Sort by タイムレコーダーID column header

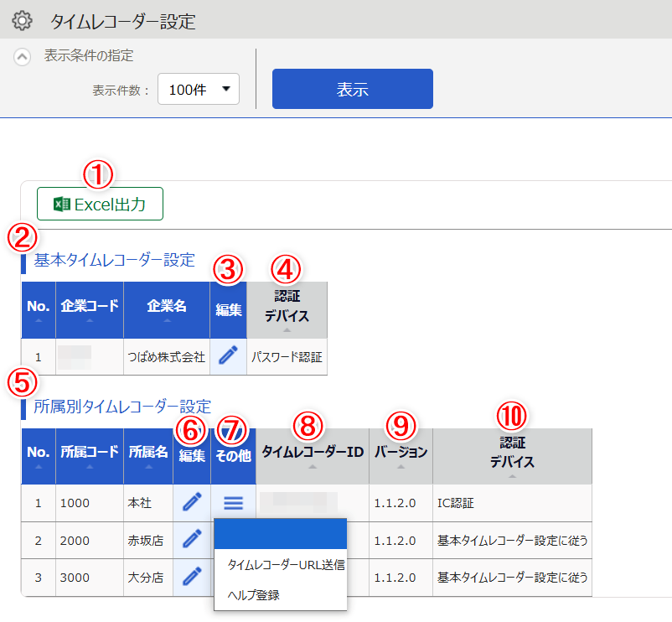tap(313, 456)
